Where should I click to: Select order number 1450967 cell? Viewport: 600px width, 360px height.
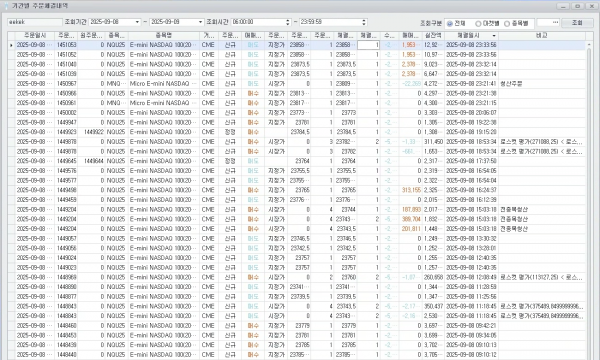[x=67, y=84]
